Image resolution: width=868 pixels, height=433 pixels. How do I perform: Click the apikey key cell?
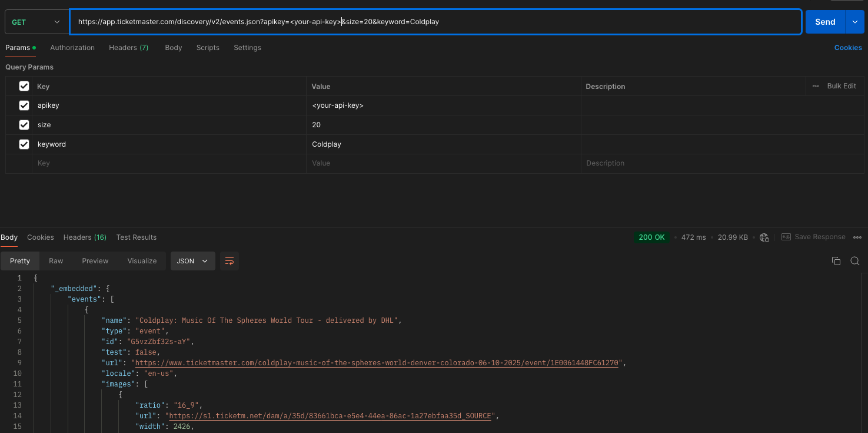(x=169, y=105)
